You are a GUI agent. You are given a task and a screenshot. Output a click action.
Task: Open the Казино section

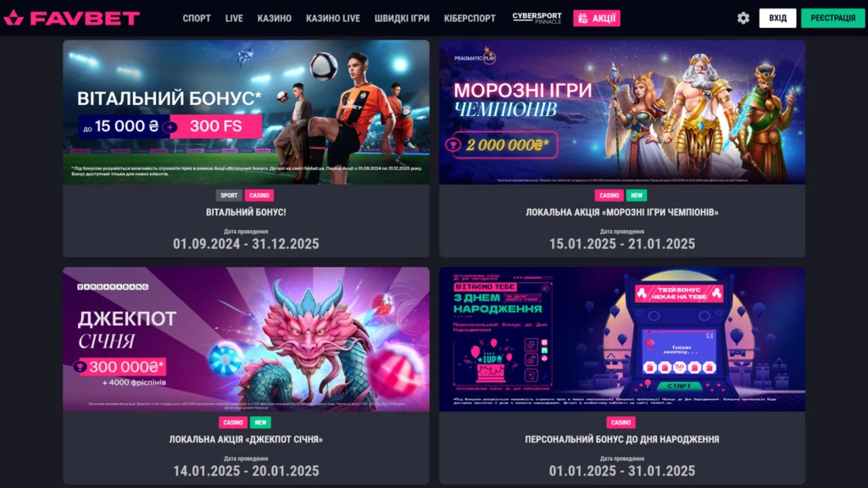pos(274,19)
